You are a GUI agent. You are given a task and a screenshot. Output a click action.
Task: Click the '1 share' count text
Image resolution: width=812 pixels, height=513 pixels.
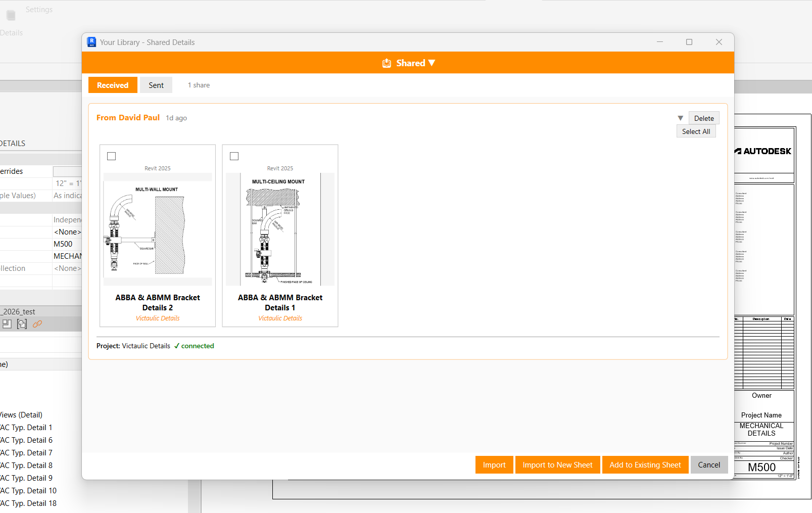[x=199, y=85]
